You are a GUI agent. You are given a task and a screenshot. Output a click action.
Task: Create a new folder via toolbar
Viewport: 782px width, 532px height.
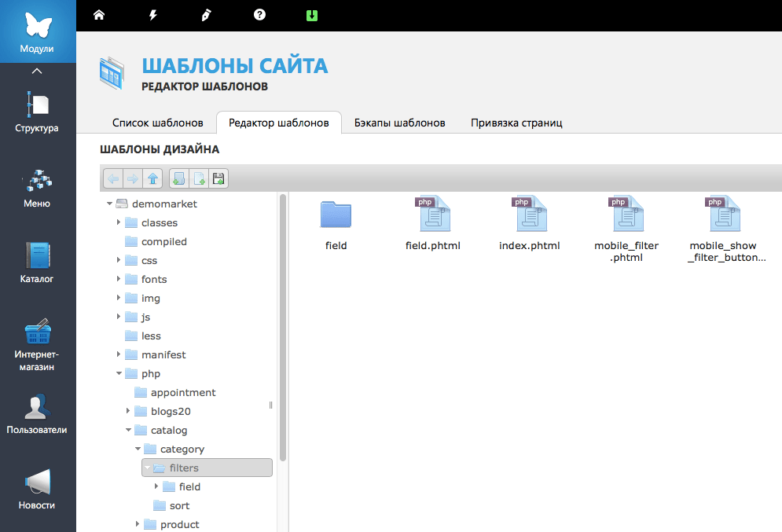point(179,178)
